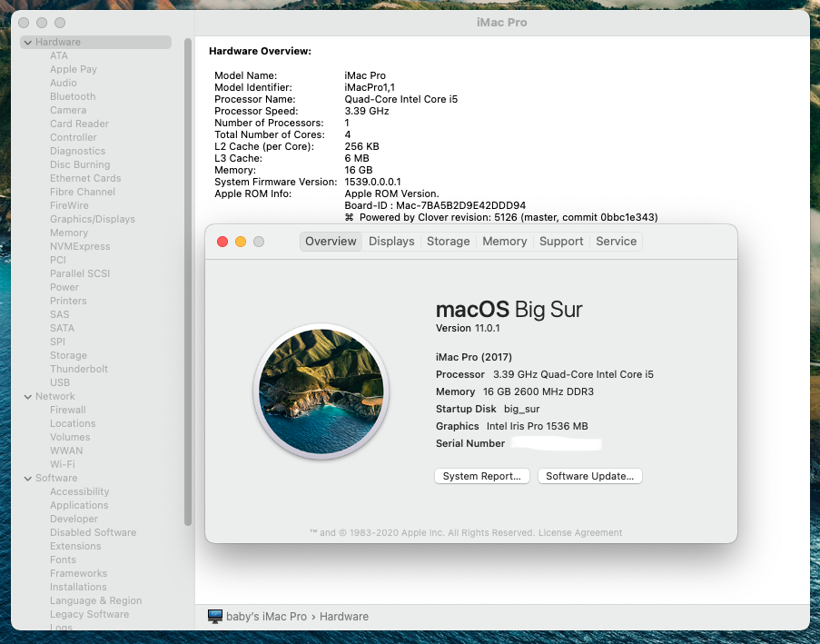Select Applications under Software
Image resolution: width=820 pixels, height=644 pixels.
(79, 505)
